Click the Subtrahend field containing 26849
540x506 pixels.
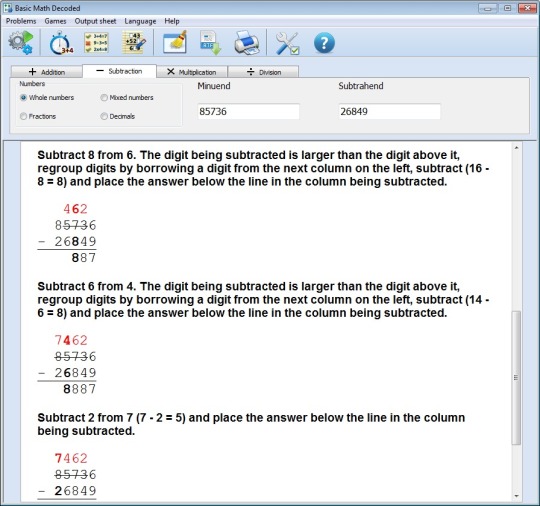(x=389, y=112)
